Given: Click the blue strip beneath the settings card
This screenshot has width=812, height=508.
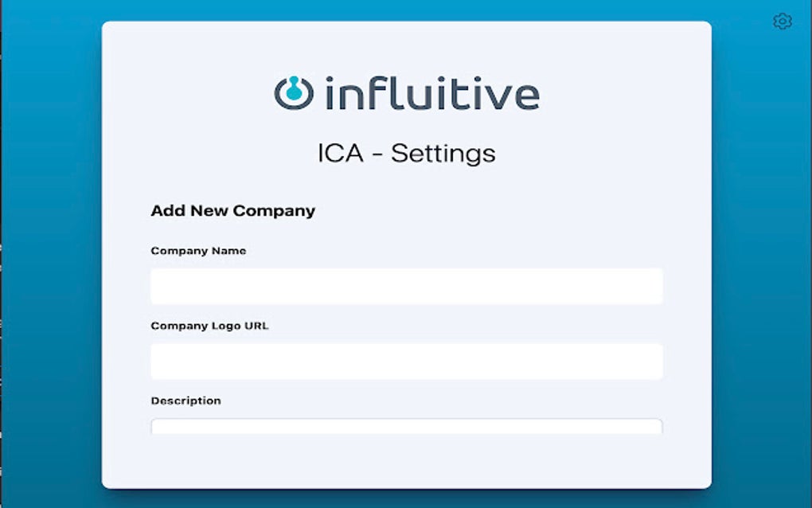Looking at the screenshot, I should point(406,498).
